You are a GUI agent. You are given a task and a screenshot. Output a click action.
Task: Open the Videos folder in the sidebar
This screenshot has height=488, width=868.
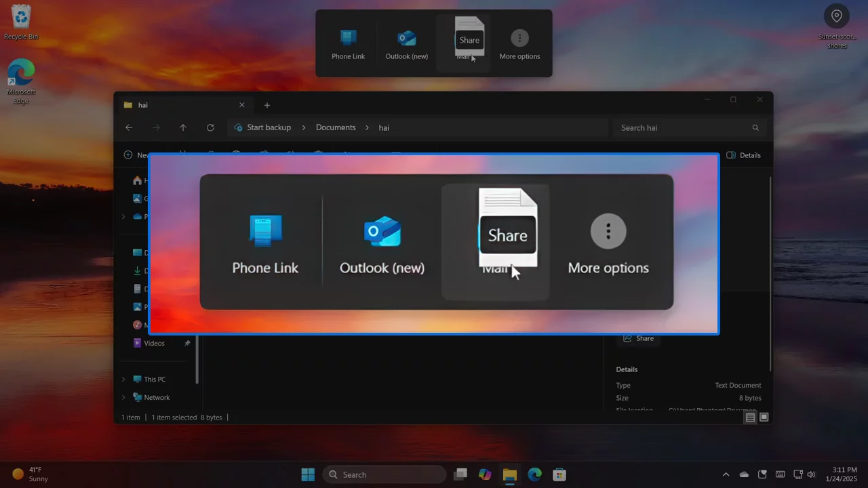[154, 343]
